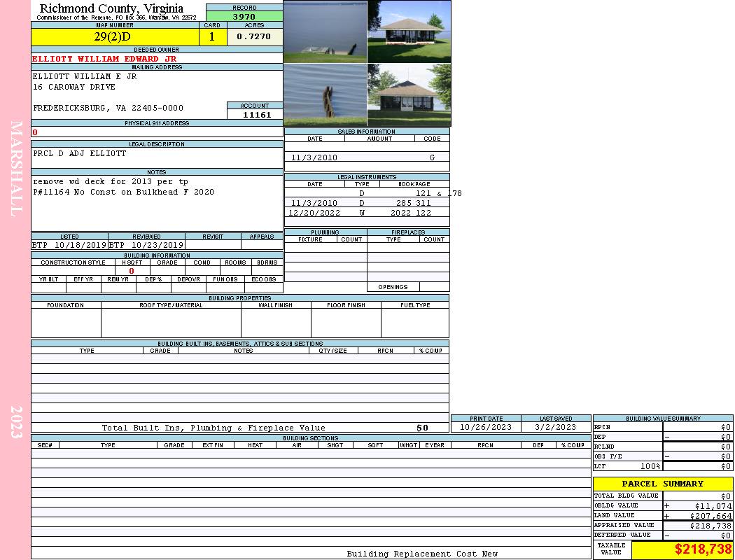Open the house photo beside the piling photo

coord(409,94)
